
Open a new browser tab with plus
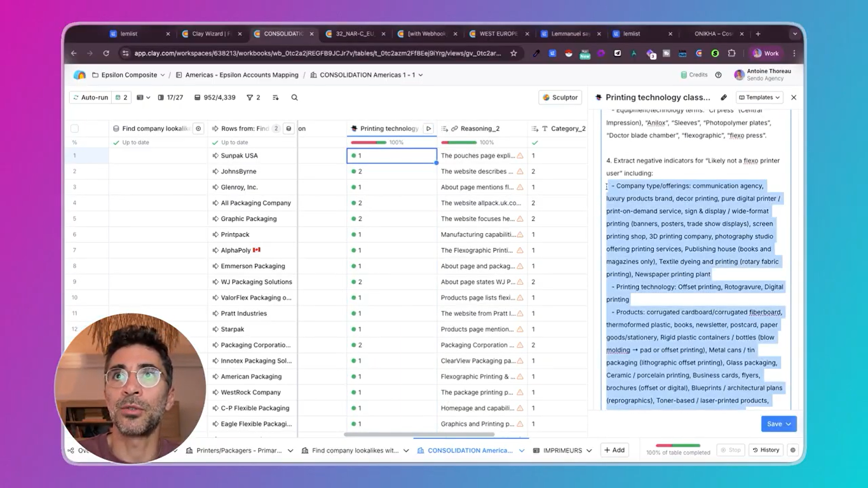pyautogui.click(x=757, y=34)
